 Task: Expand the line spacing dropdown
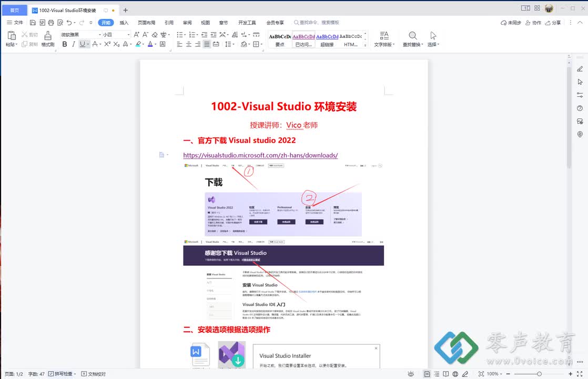click(x=234, y=45)
